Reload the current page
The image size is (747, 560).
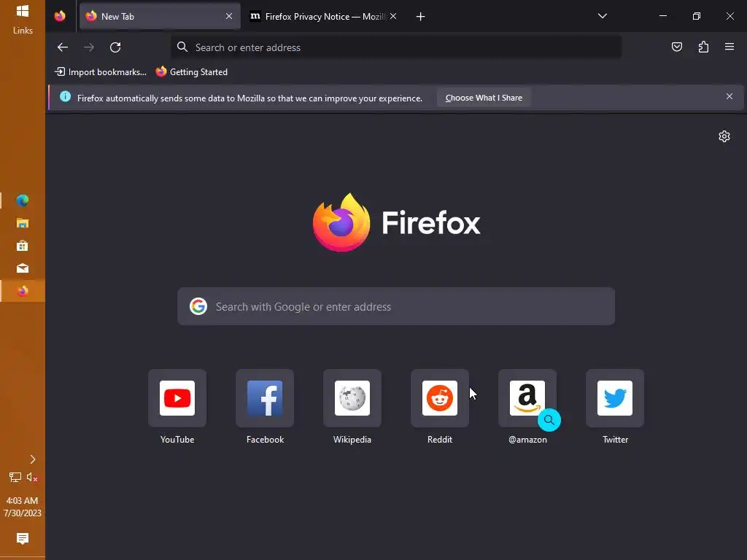(x=115, y=47)
